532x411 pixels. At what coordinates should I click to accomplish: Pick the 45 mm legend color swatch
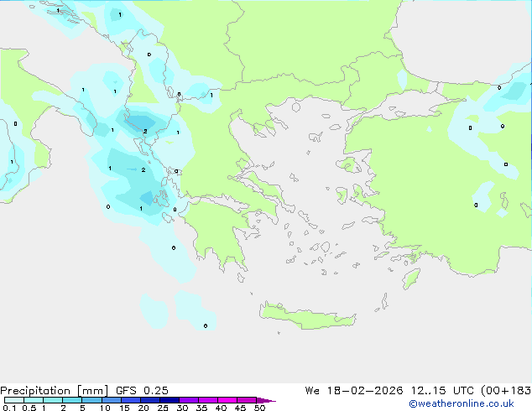pyautogui.click(x=247, y=400)
